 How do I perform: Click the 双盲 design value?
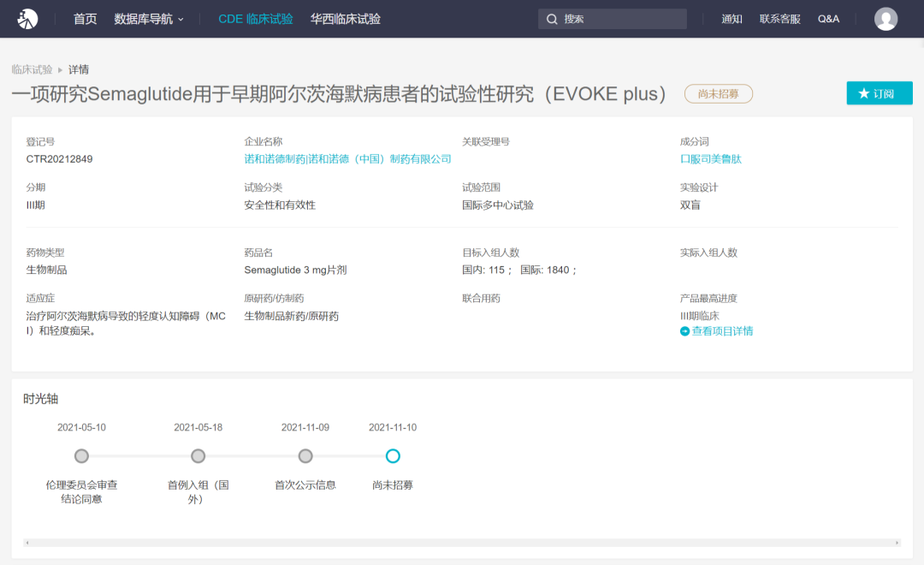coord(690,205)
